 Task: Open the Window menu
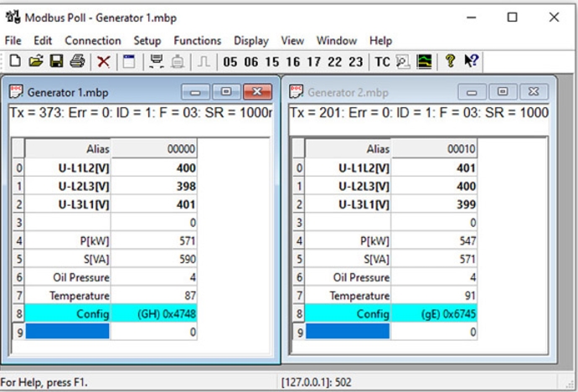[x=337, y=40]
